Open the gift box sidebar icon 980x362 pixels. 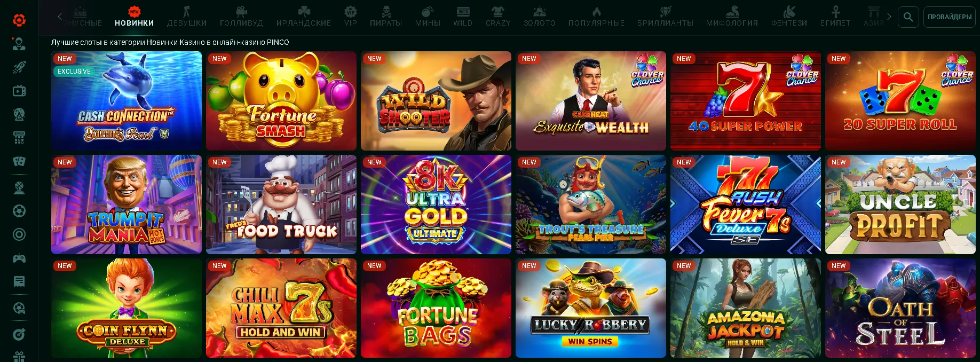[x=19, y=357]
